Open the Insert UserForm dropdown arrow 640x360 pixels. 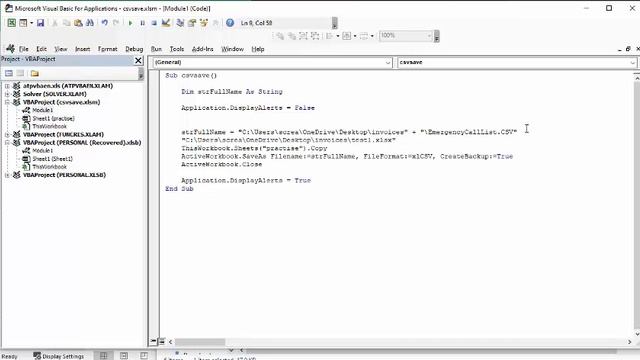(31, 23)
